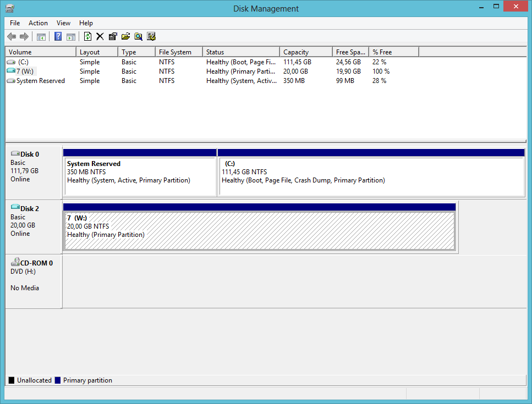The height and width of the screenshot is (404, 532).
Task: Select the (C:) partition on Disk 0
Action: (x=371, y=176)
